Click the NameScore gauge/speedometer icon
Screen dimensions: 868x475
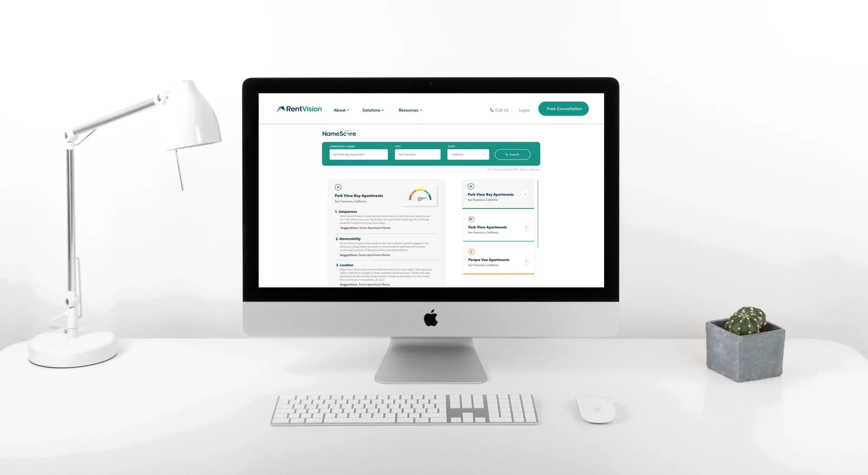pos(420,195)
